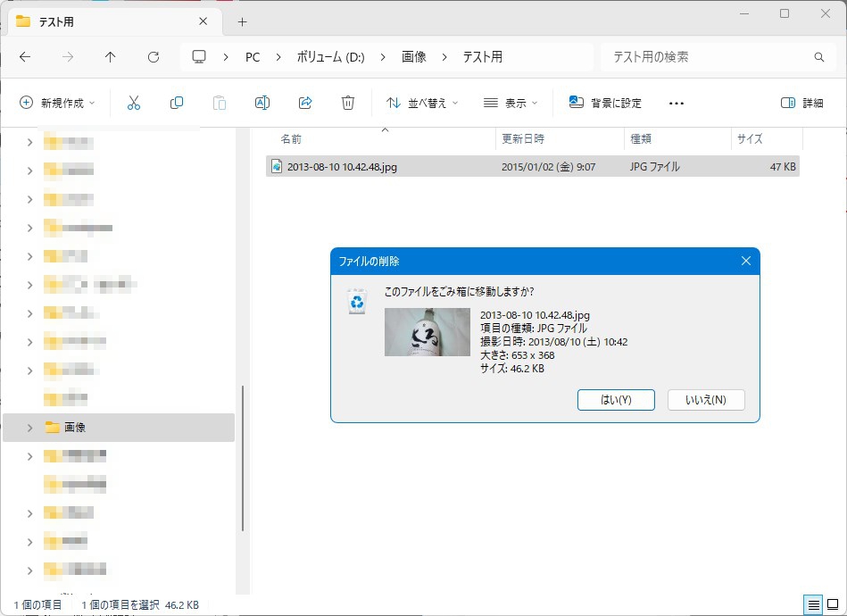The image size is (847, 616).
Task: Click the Refresh icon in navigation bar
Action: [x=154, y=57]
